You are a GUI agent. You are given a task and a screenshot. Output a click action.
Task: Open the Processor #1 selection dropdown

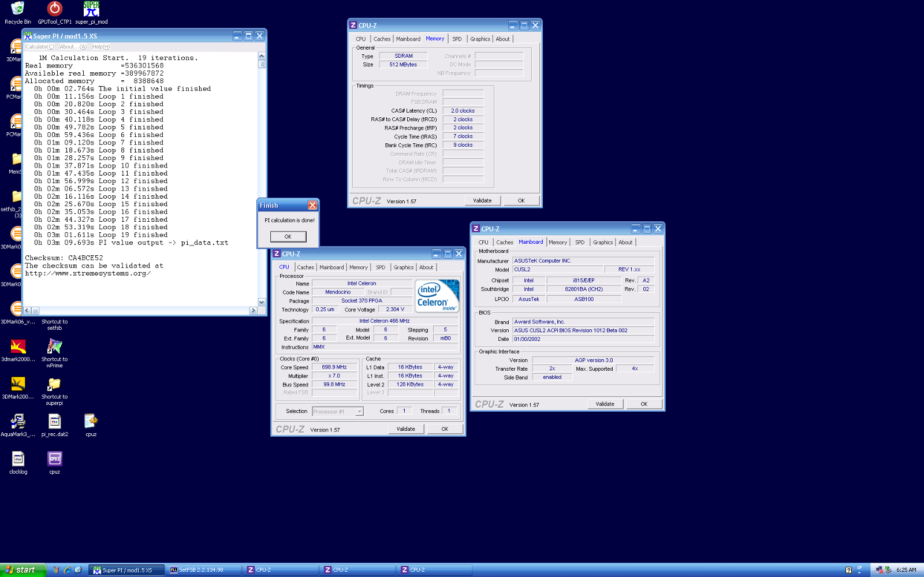(338, 411)
